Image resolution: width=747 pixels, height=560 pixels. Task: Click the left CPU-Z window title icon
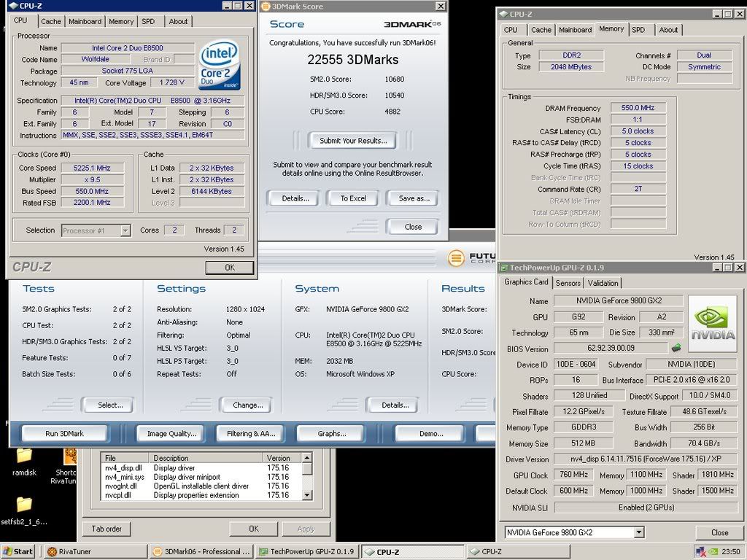(13, 6)
